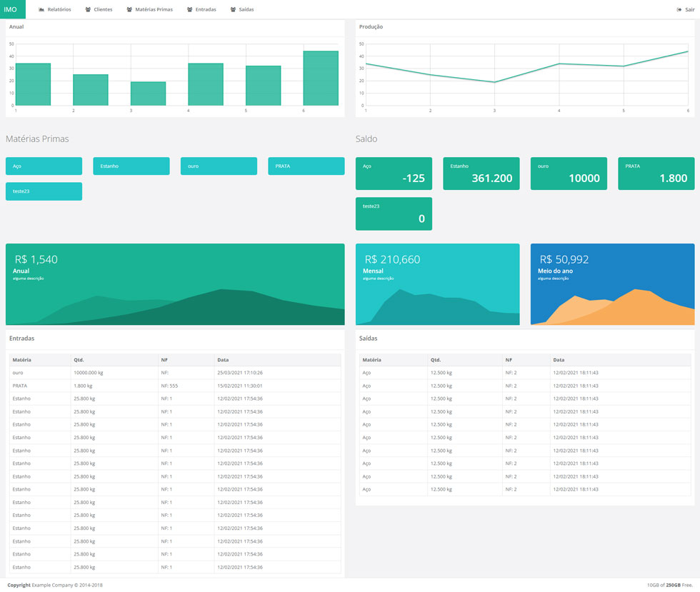
Task: Click the chart icon beside Relatórios
Action: (x=42, y=9)
